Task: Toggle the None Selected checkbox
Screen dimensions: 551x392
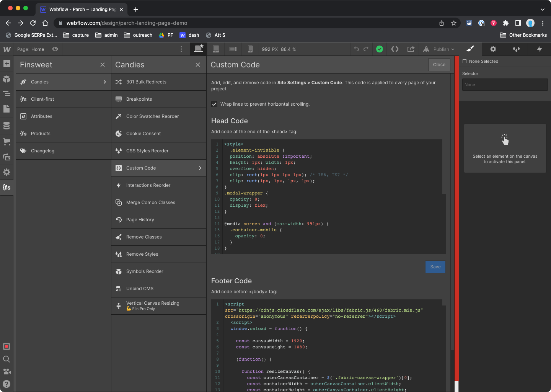Action: [465, 61]
